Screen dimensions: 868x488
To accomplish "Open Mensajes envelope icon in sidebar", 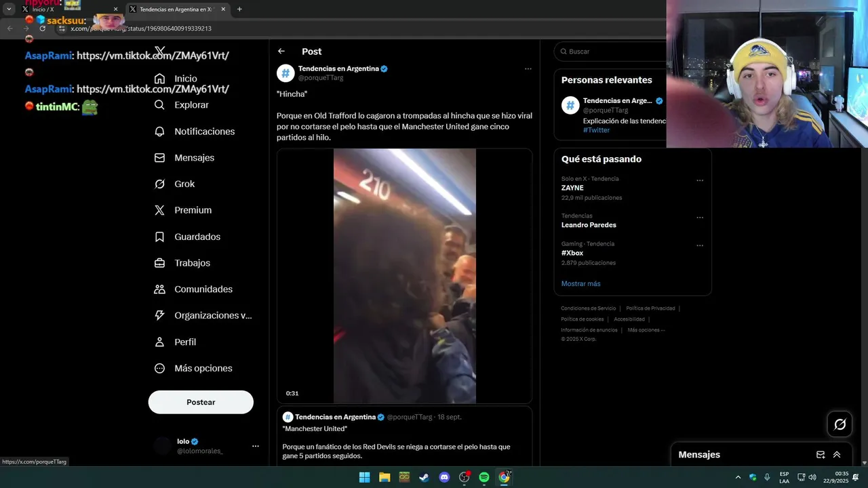I will coord(159,157).
